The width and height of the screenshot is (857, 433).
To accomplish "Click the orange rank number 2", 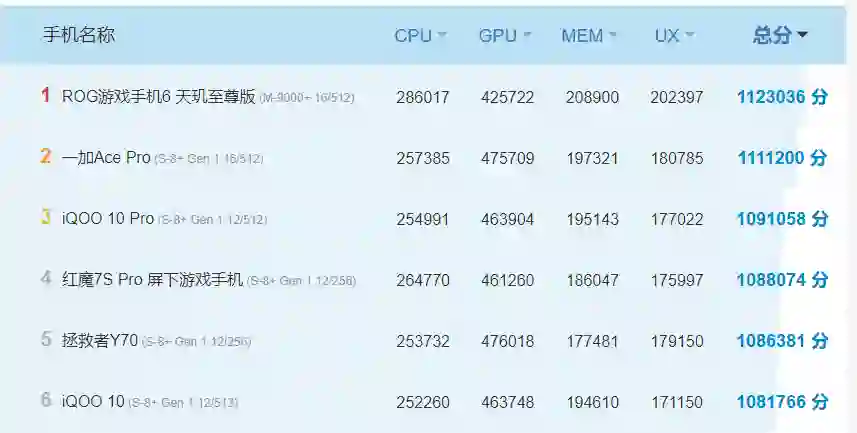I will point(46,156).
